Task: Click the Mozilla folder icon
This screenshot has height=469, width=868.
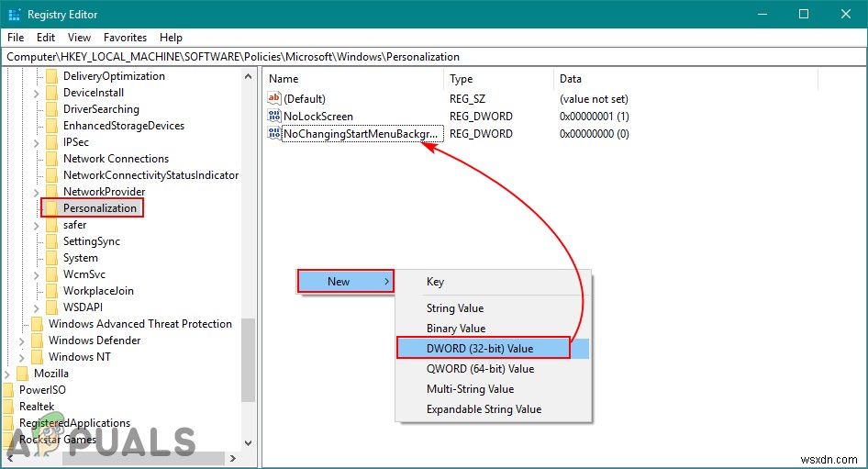Action: pyautogui.click(x=23, y=374)
